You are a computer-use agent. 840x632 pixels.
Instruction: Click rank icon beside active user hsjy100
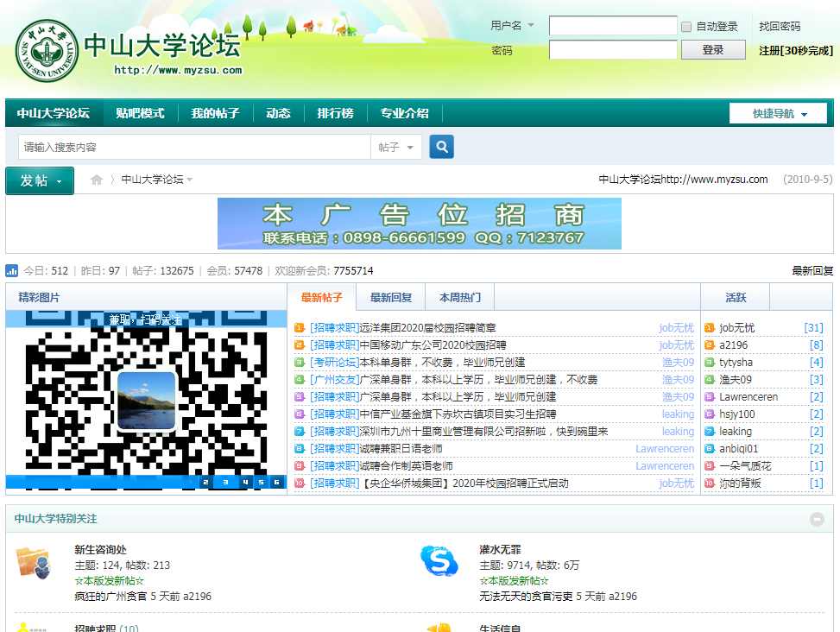[x=710, y=414]
